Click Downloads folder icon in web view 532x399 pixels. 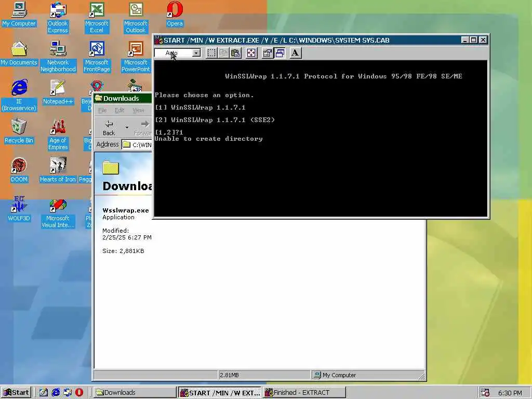coord(111,168)
